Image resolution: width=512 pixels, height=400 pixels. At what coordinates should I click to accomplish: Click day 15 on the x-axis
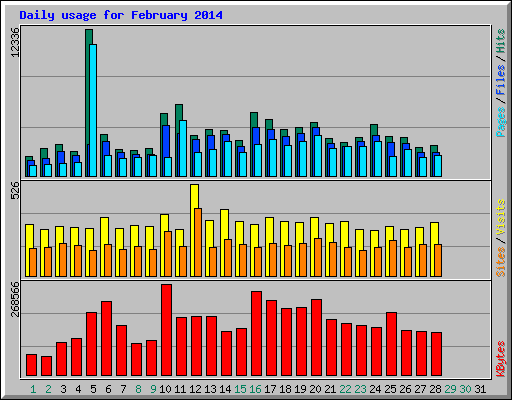(240, 389)
